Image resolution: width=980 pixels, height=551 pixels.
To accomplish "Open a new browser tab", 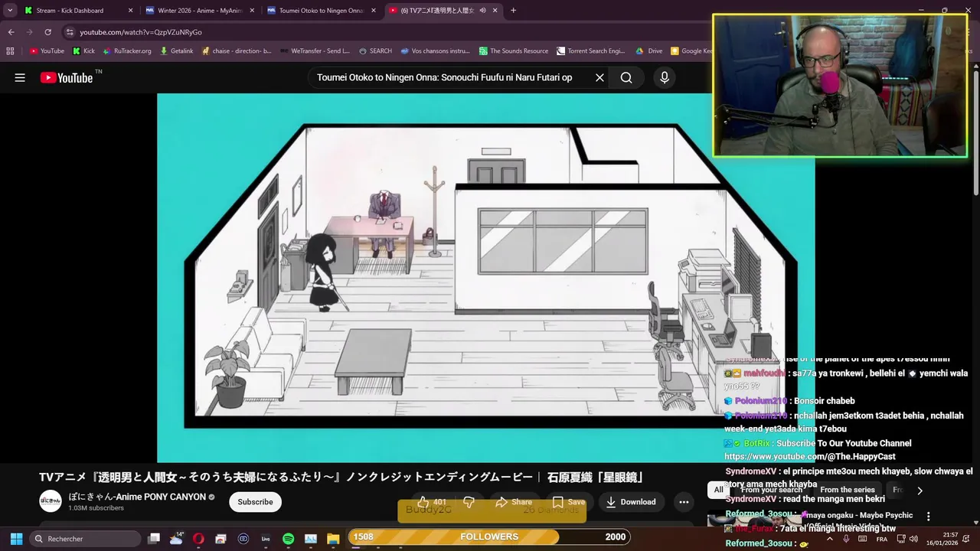I will [513, 11].
